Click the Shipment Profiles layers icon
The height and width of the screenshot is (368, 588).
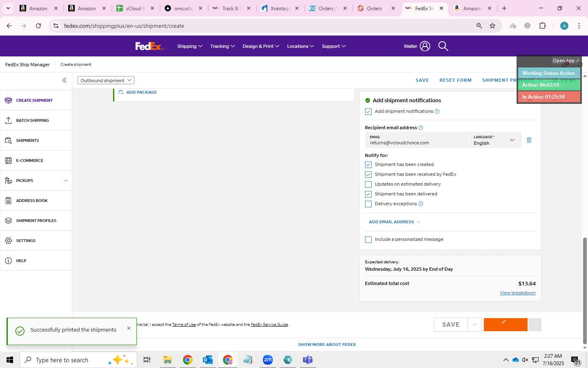9,220
